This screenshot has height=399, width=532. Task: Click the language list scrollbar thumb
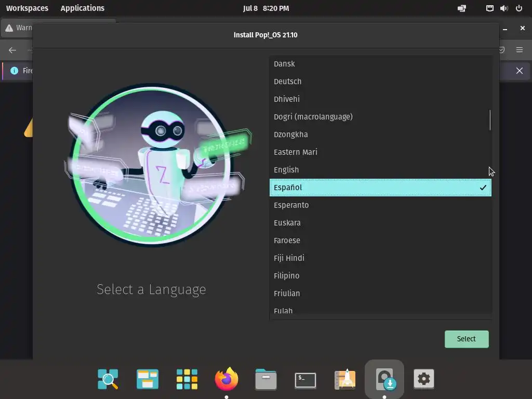[490, 120]
